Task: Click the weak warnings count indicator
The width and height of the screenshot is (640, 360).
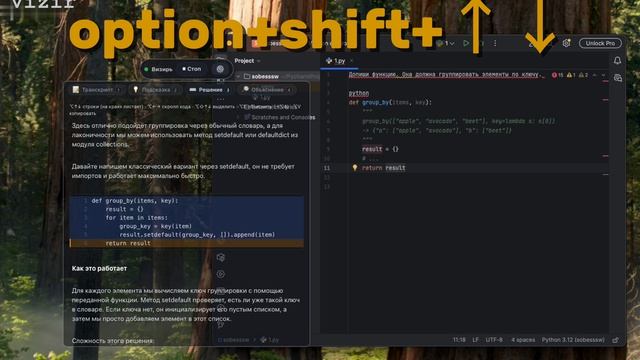Action: click(x=583, y=75)
